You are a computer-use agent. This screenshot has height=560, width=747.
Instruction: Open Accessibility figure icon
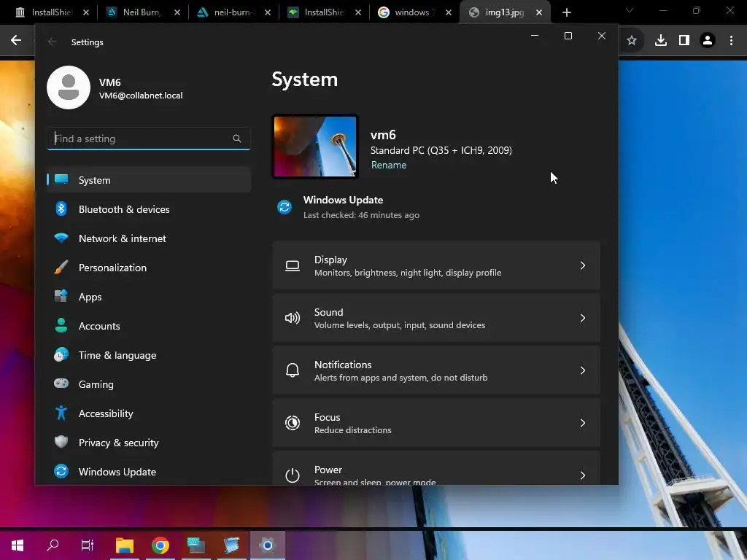click(x=61, y=413)
